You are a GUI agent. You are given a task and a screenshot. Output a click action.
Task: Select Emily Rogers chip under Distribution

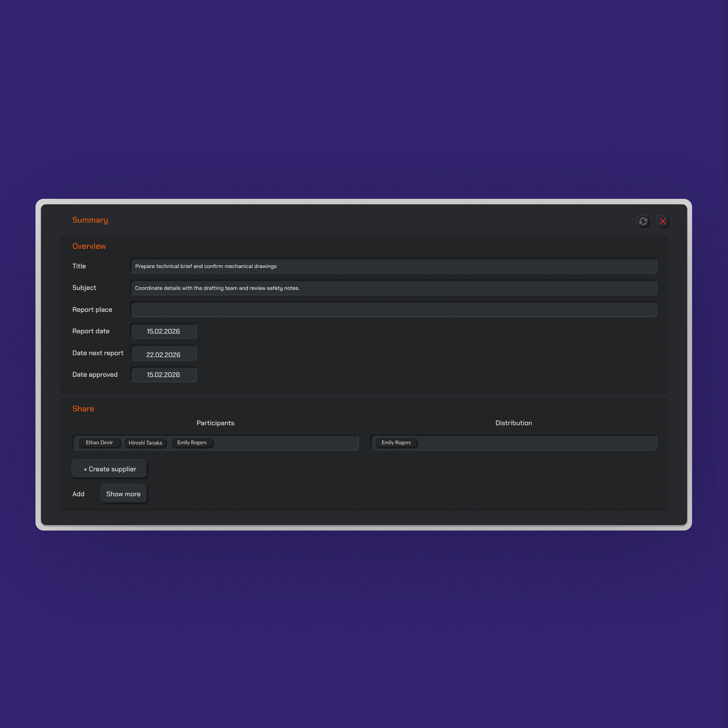point(396,443)
